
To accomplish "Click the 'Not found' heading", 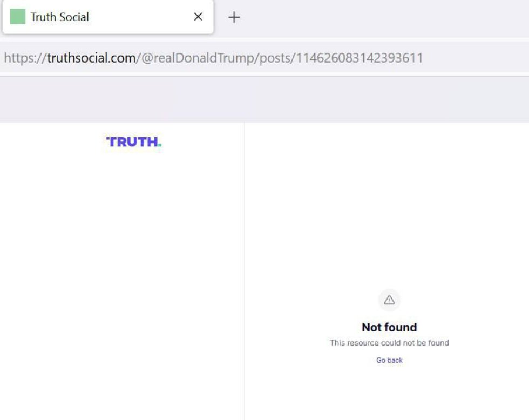I will (x=389, y=327).
